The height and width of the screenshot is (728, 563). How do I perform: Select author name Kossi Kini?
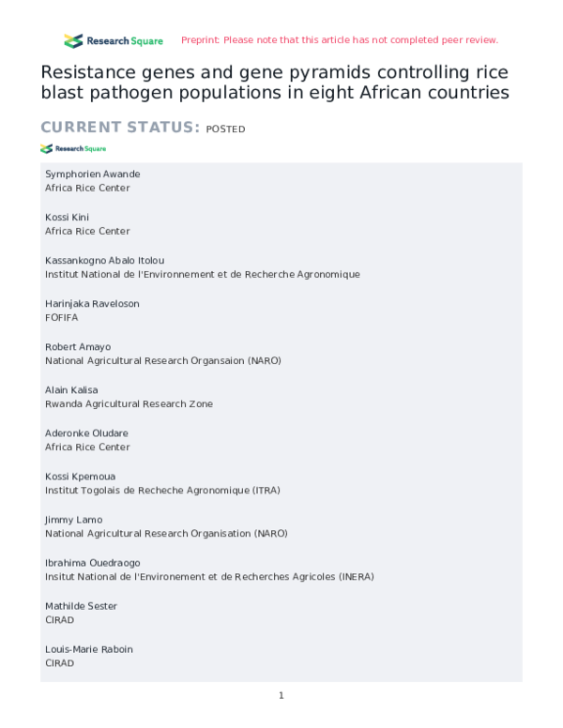(x=68, y=218)
